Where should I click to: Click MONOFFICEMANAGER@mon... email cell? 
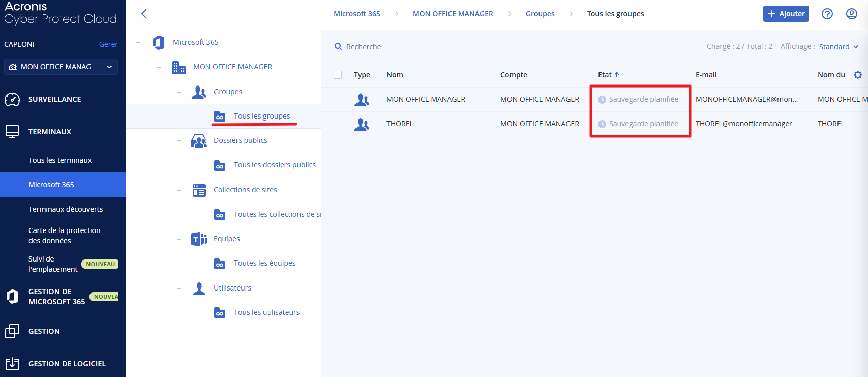(x=746, y=99)
